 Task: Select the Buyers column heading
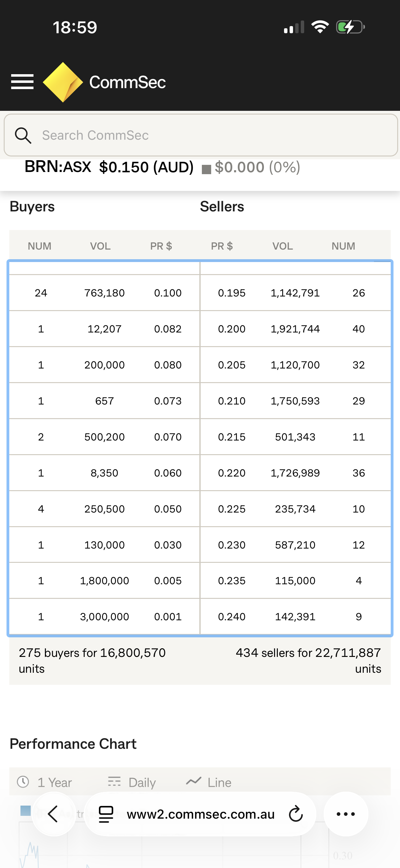tap(32, 206)
